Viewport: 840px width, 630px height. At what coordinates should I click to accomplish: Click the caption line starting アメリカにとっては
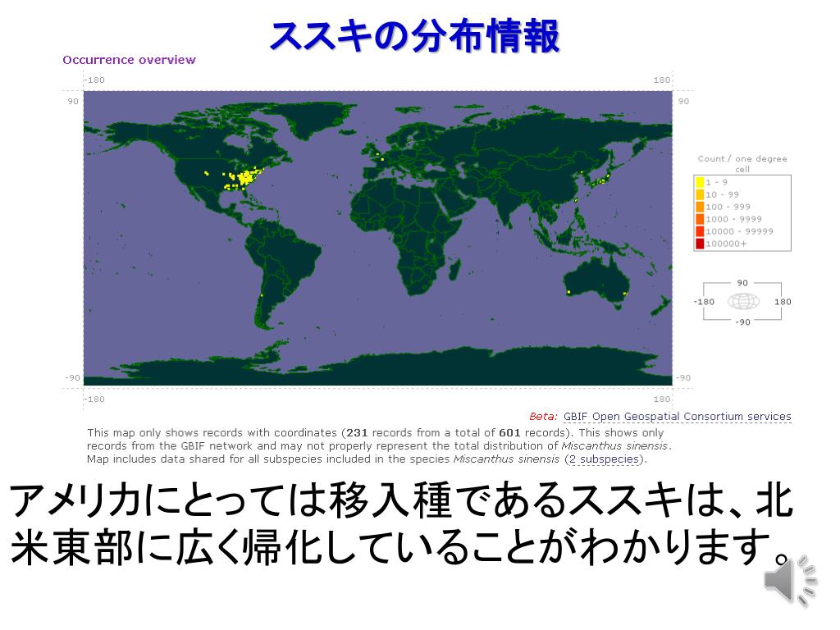point(400,501)
